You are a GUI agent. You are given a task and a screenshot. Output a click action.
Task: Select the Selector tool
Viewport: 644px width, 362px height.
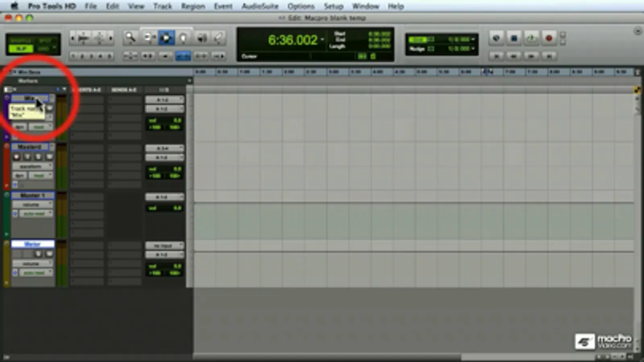166,38
